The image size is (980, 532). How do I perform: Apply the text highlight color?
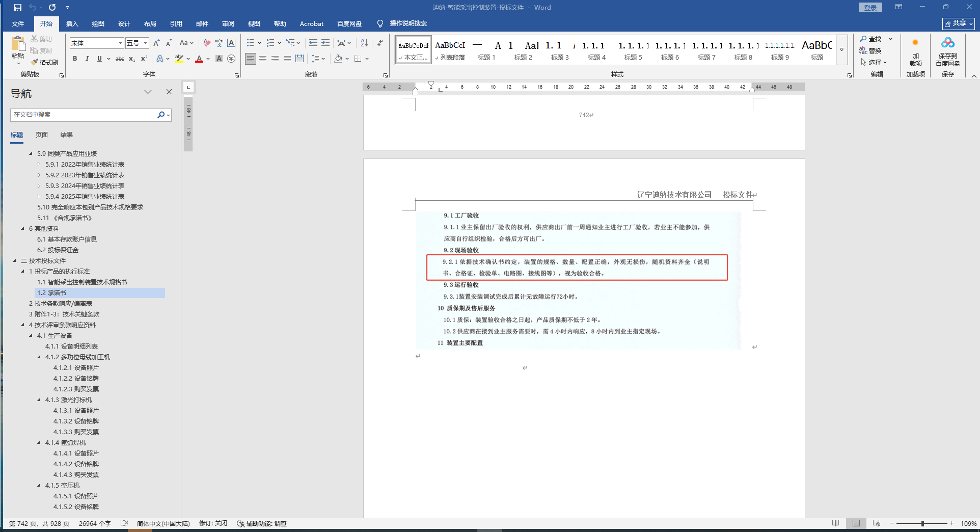(x=179, y=59)
